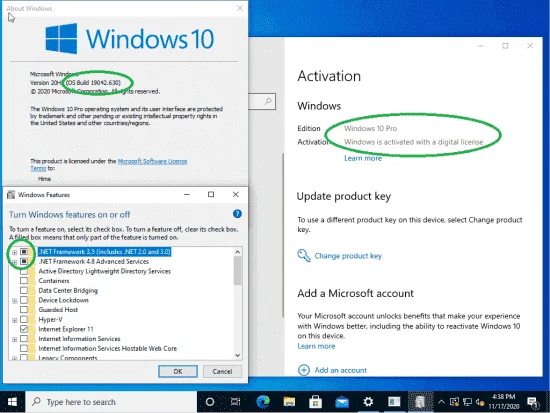
Task: Switch to the Windows Features taskbar item
Action: (x=420, y=402)
